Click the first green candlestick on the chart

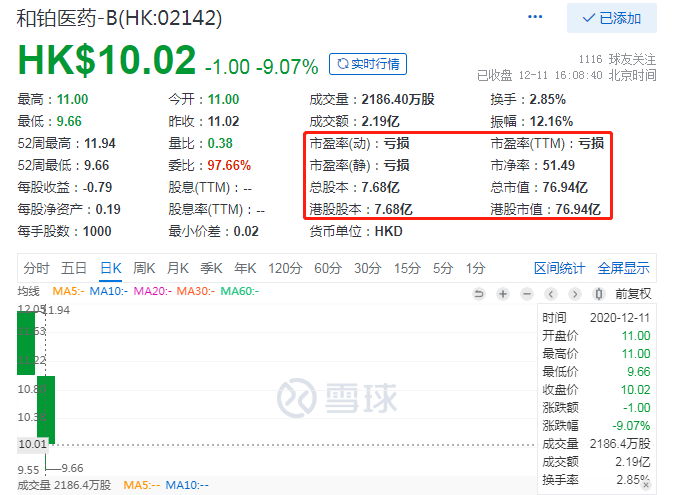(x=26, y=343)
